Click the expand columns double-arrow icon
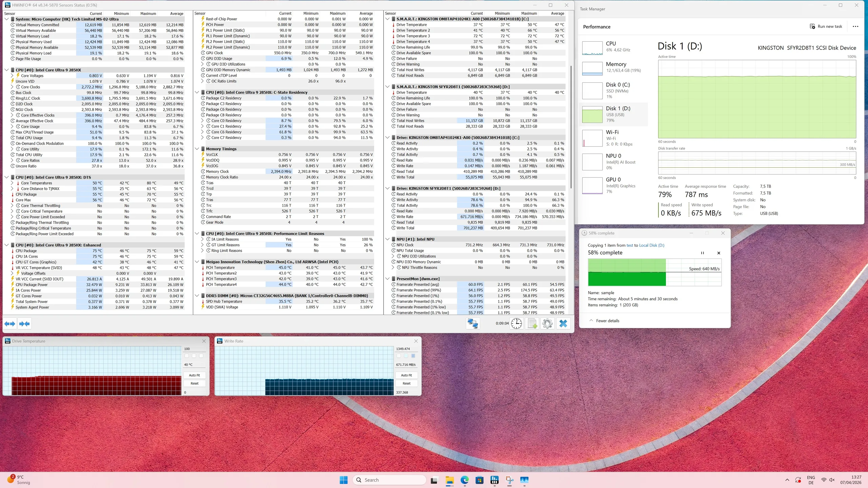The image size is (868, 488). pyautogui.click(x=10, y=324)
